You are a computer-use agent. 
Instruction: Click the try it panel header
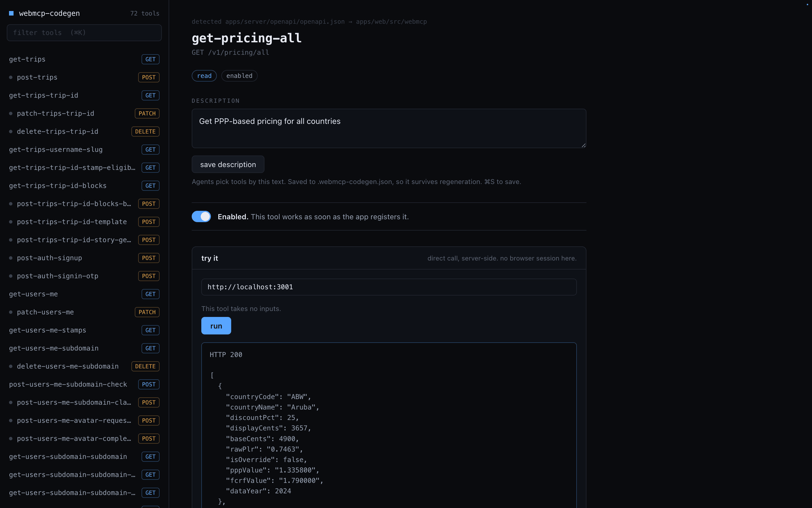point(389,258)
